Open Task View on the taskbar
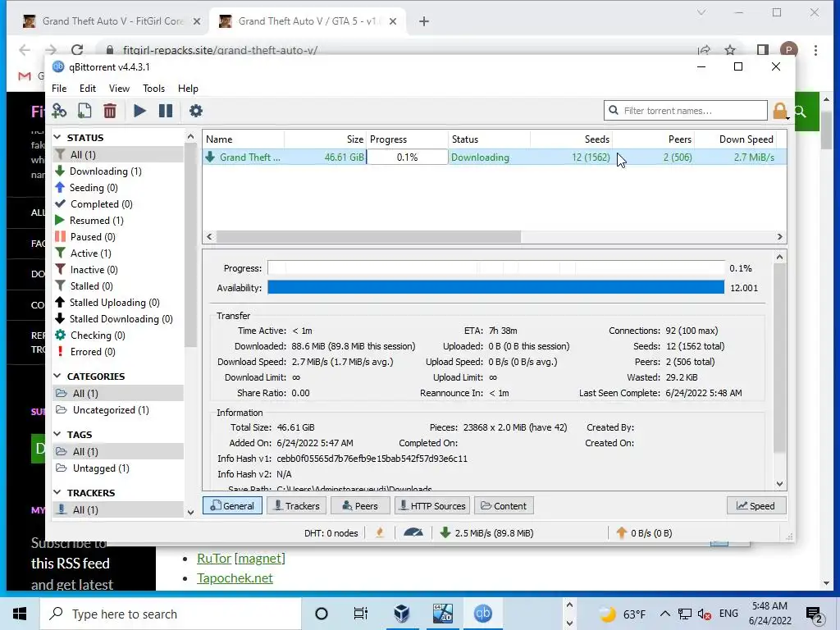 361,614
